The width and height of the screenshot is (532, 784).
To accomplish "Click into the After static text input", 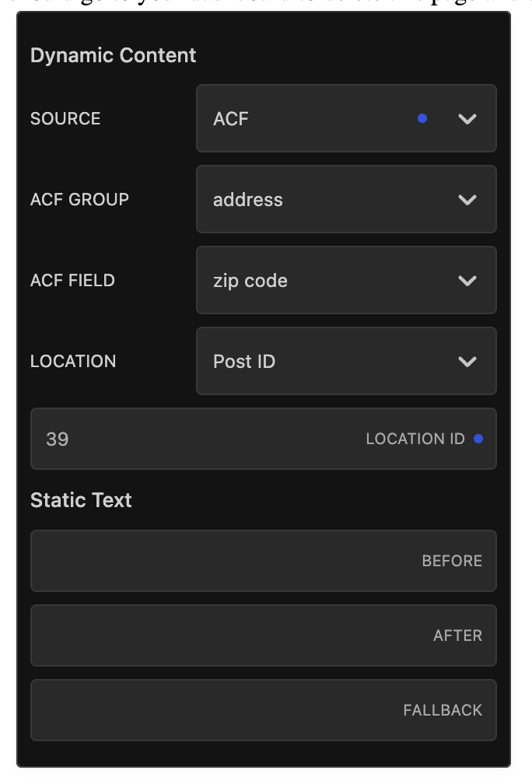I will tap(218, 635).
